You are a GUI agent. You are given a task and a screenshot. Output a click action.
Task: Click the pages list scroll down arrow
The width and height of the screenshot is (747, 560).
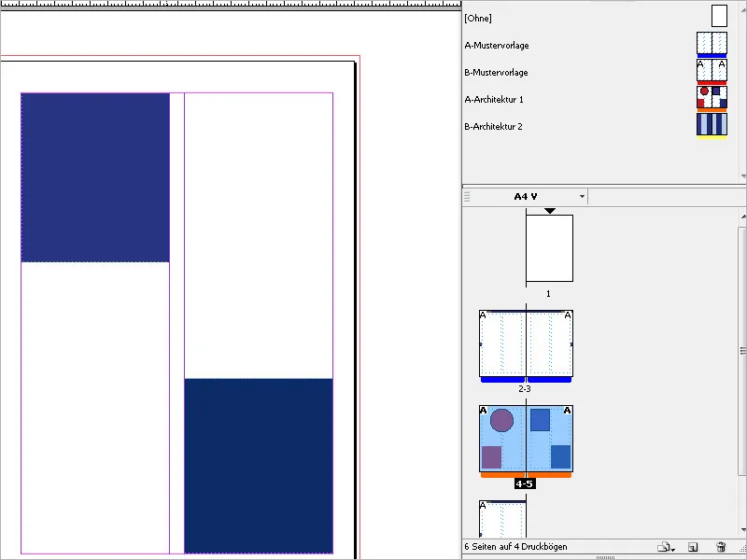click(743, 530)
